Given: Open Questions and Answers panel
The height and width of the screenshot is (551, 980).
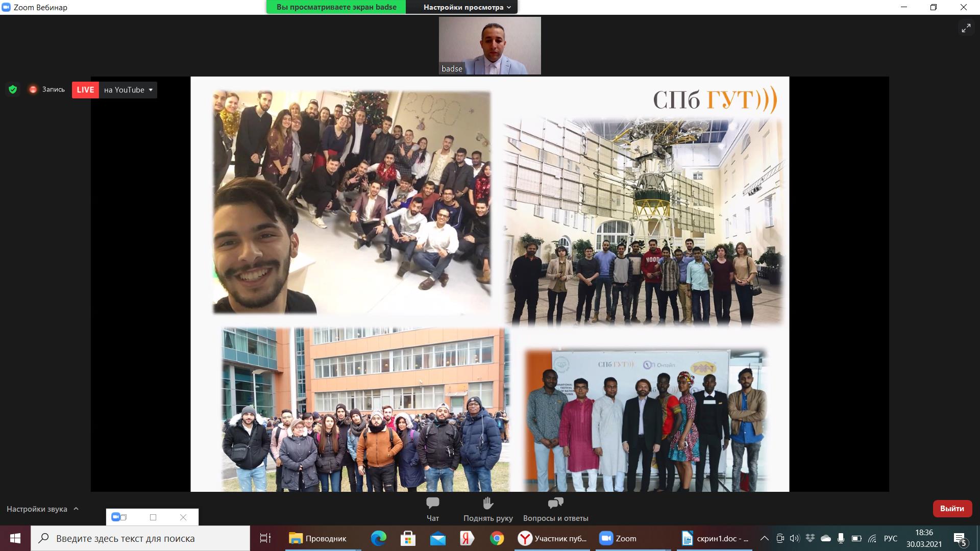Looking at the screenshot, I should (555, 504).
